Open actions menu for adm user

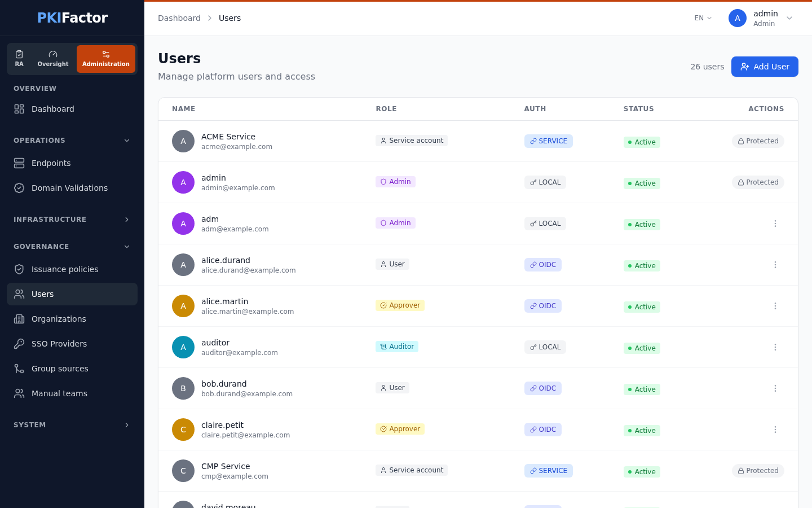775,224
